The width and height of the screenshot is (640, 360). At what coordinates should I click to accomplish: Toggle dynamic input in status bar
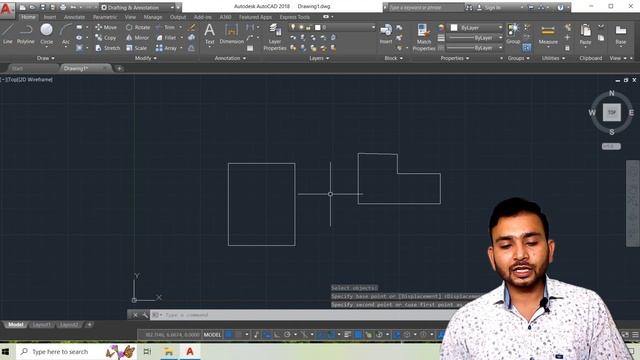click(267, 335)
